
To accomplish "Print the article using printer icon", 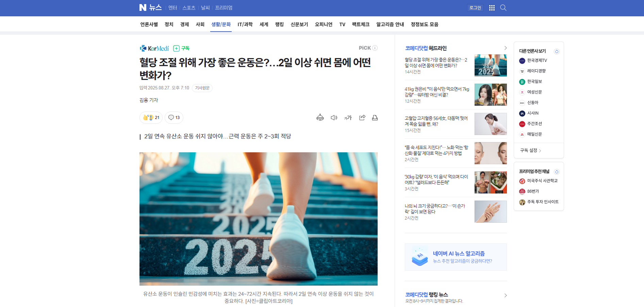I will click(375, 118).
